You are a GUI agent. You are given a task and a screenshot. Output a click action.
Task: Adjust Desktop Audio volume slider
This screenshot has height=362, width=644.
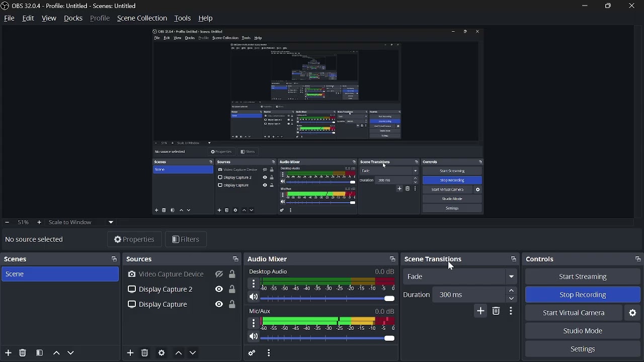tap(328, 299)
